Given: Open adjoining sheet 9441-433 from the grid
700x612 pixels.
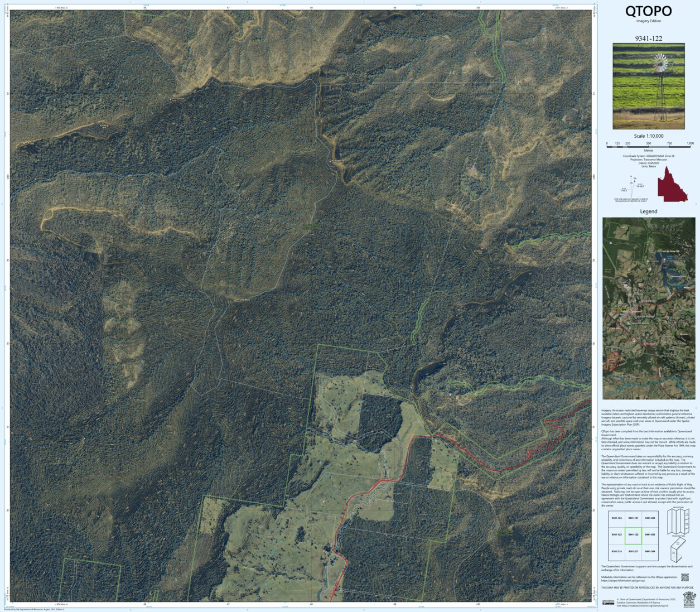Looking at the screenshot, I should coord(650,534).
